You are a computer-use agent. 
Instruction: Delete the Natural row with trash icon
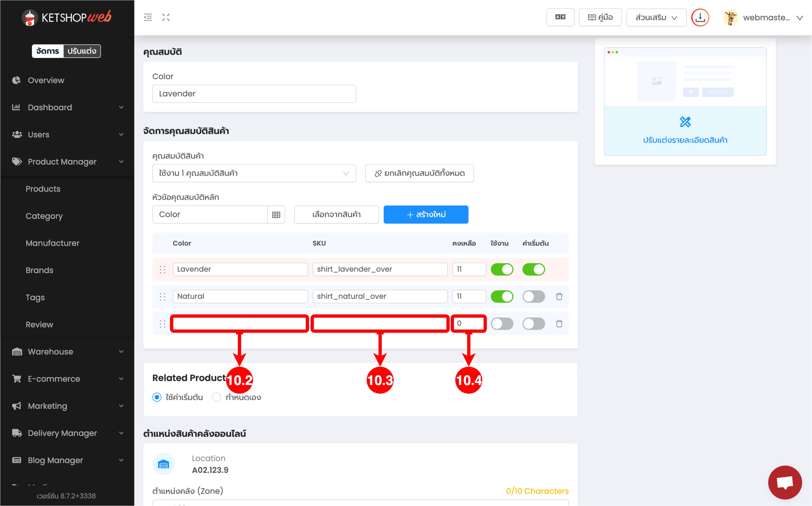click(559, 296)
